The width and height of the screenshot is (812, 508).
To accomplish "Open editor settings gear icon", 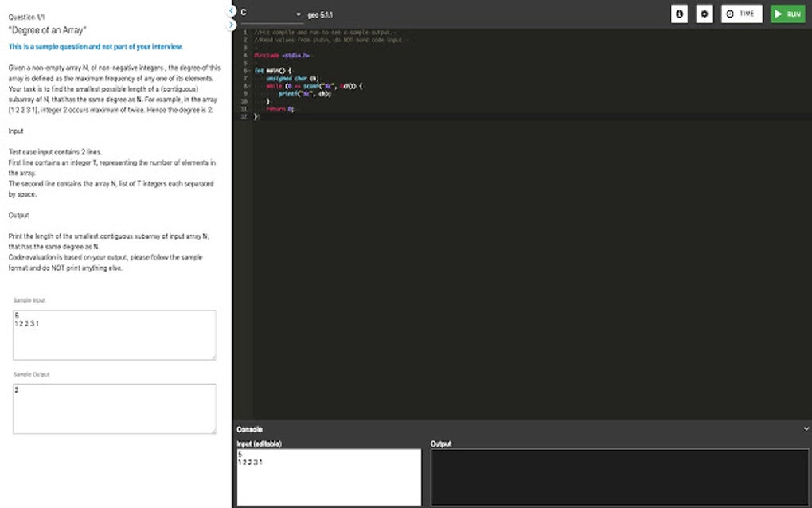I will coord(704,14).
